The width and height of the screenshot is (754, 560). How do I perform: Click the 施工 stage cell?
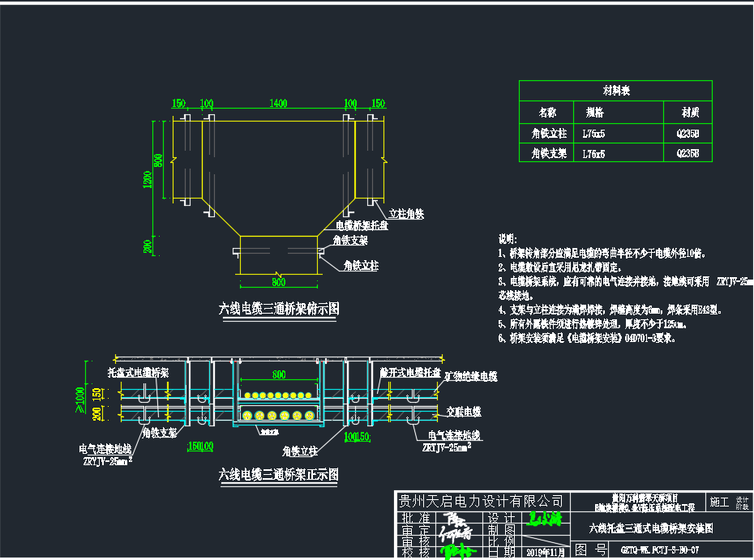pyautogui.click(x=719, y=502)
